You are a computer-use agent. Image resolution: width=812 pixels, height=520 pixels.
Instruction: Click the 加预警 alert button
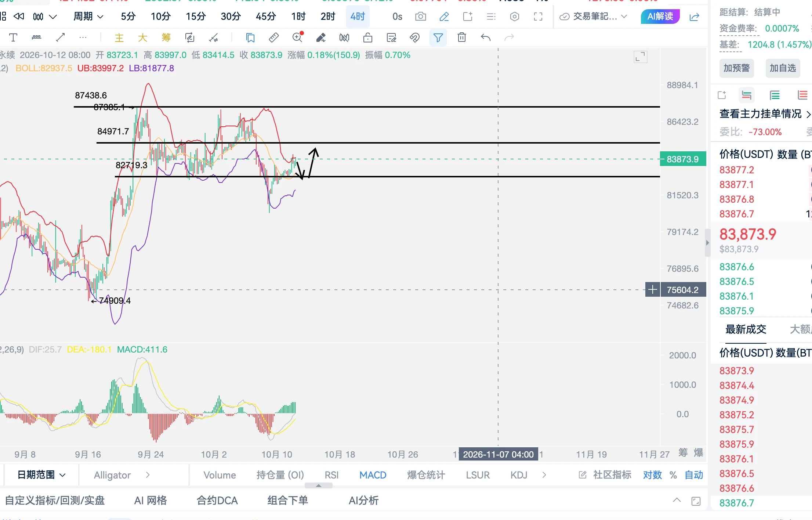click(736, 68)
